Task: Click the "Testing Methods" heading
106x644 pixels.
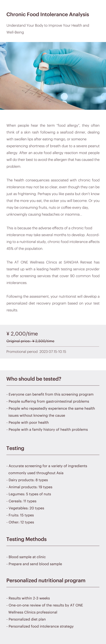Action: (x=26, y=539)
